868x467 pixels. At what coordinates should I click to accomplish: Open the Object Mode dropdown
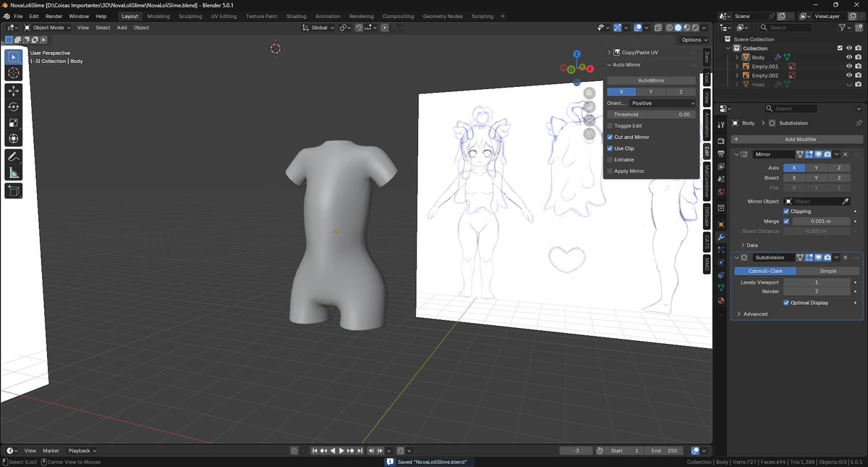pos(48,28)
